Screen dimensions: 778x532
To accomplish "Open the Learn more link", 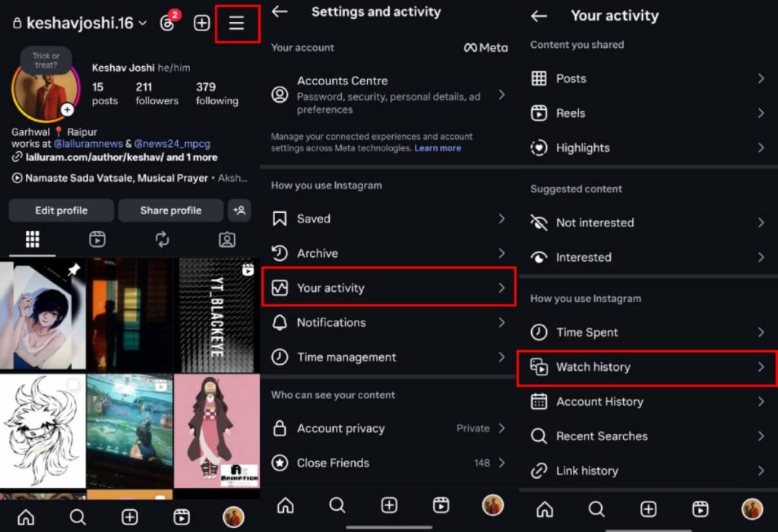I will [x=438, y=148].
